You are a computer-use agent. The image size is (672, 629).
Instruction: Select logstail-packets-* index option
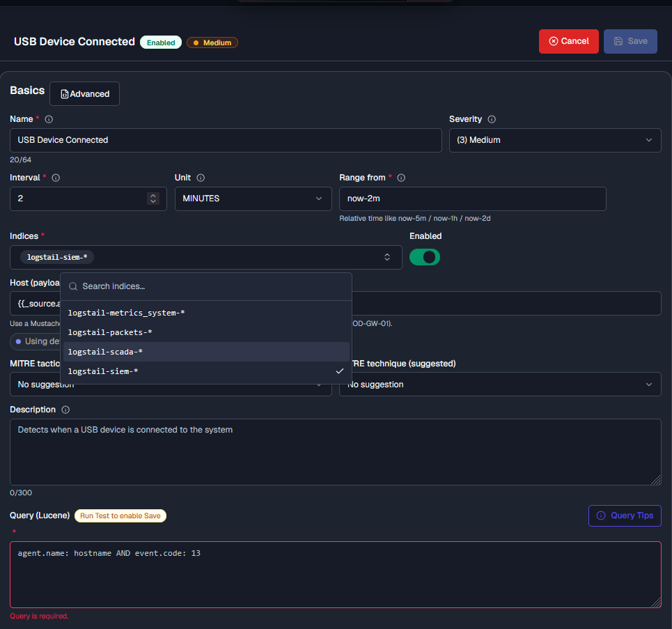click(206, 332)
